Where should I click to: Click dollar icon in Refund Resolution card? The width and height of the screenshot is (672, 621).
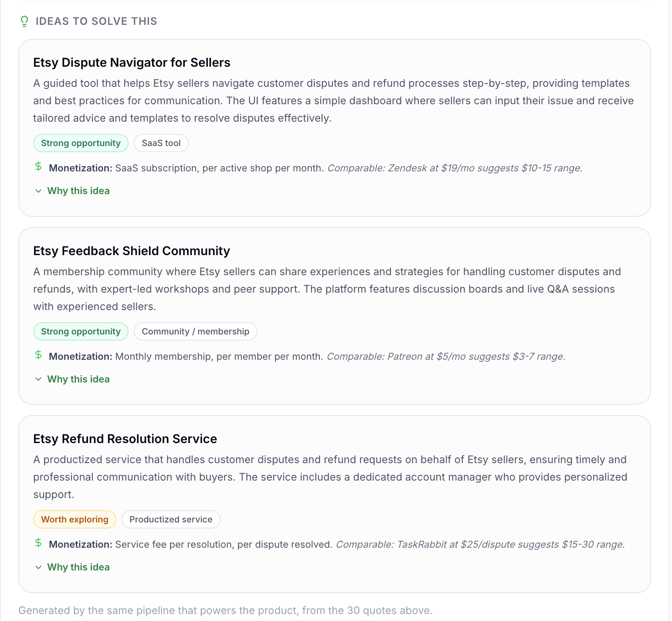pos(38,543)
